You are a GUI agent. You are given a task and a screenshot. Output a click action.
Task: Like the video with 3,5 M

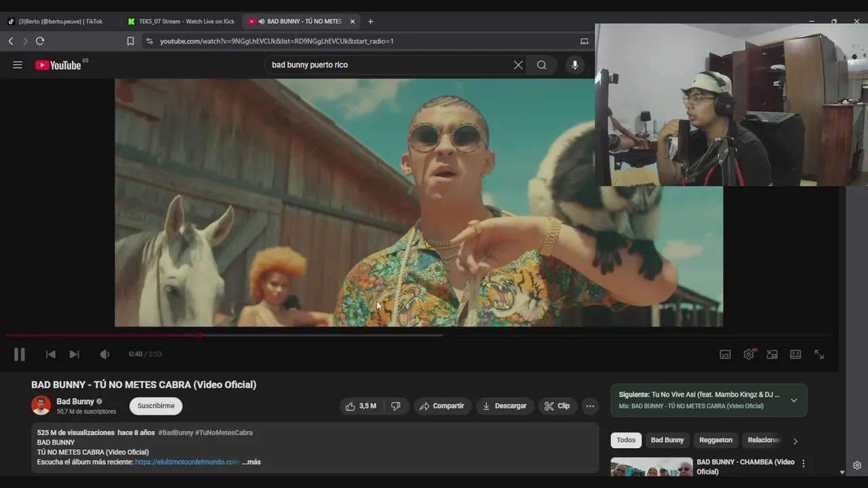361,406
